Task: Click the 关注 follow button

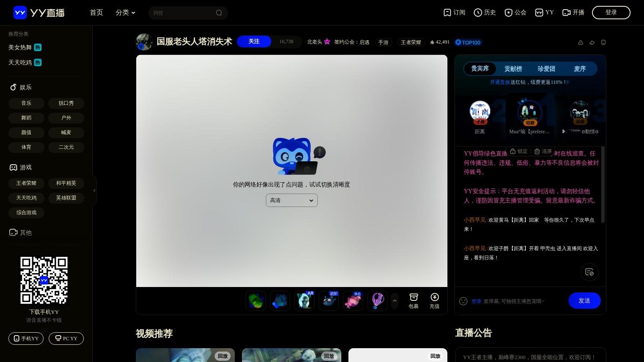Action: point(254,41)
